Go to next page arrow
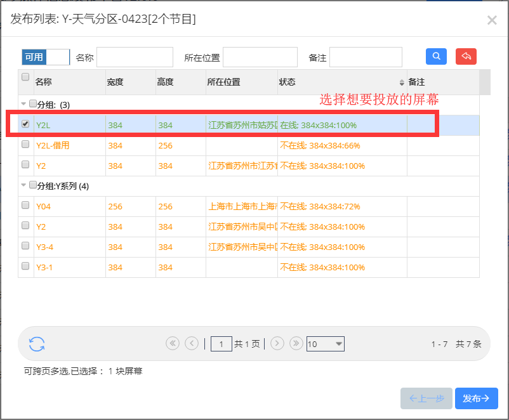 277,343
